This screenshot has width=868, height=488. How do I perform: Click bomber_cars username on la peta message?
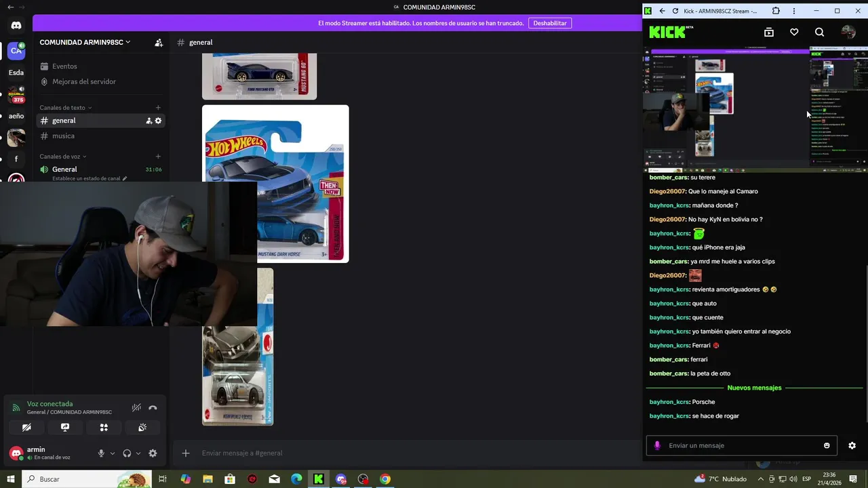669,373
